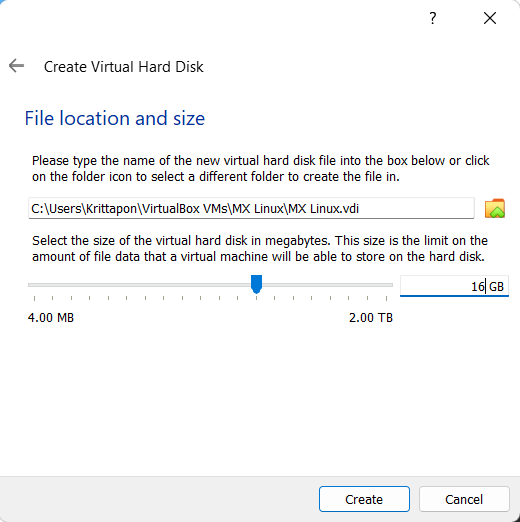Open the help question mark
Image resolution: width=520 pixels, height=522 pixels.
pyautogui.click(x=432, y=18)
